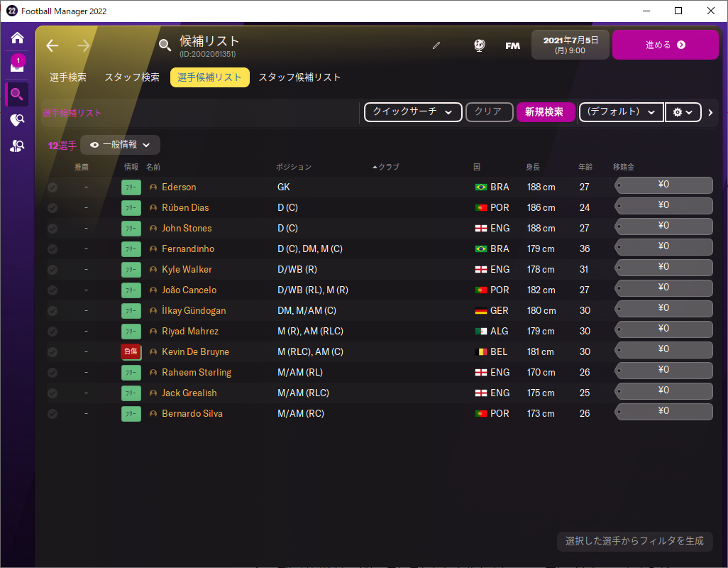This screenshot has width=728, height=568.
Task: Click the フリー status badge for Jack Grealish
Action: click(x=131, y=393)
